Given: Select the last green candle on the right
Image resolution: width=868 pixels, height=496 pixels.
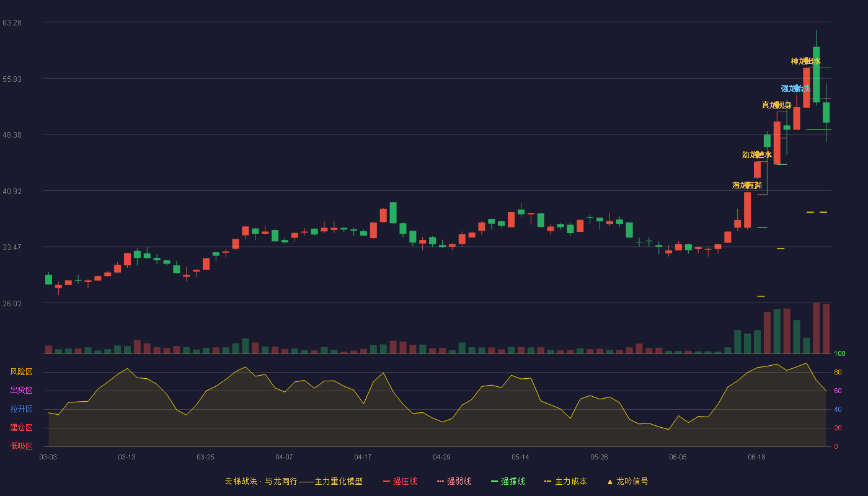Looking at the screenshot, I should coord(826,113).
